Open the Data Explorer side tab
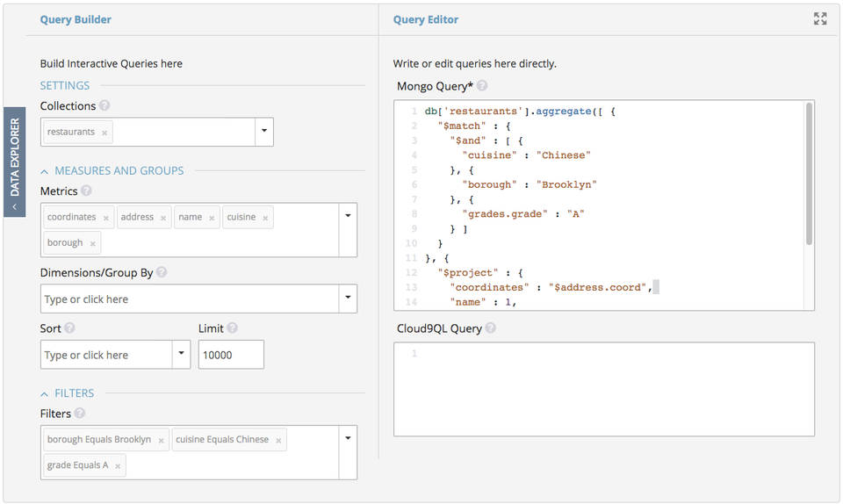 point(14,162)
